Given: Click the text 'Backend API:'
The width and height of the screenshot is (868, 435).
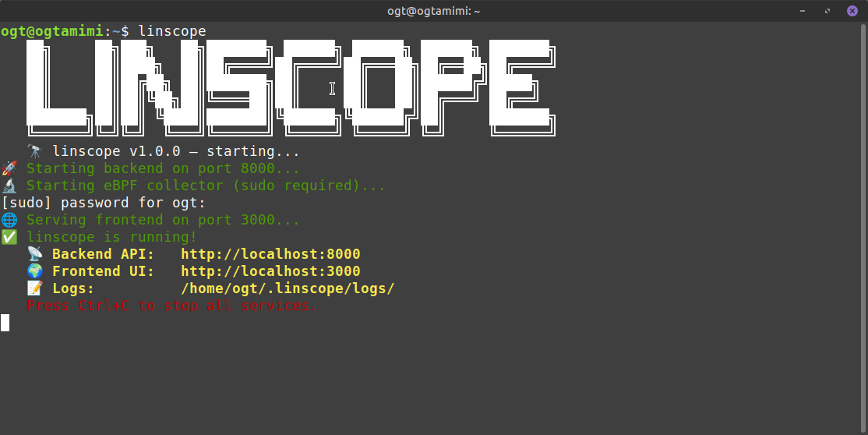Looking at the screenshot, I should [x=104, y=254].
